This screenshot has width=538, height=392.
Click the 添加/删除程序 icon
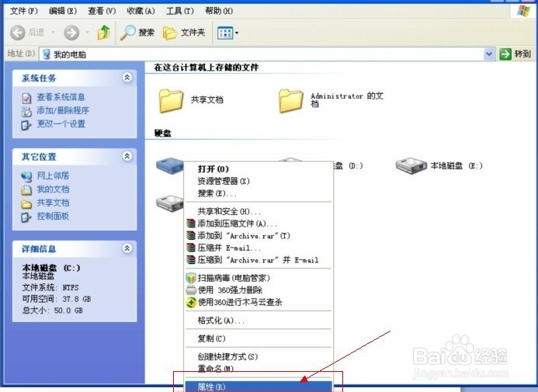(26, 112)
